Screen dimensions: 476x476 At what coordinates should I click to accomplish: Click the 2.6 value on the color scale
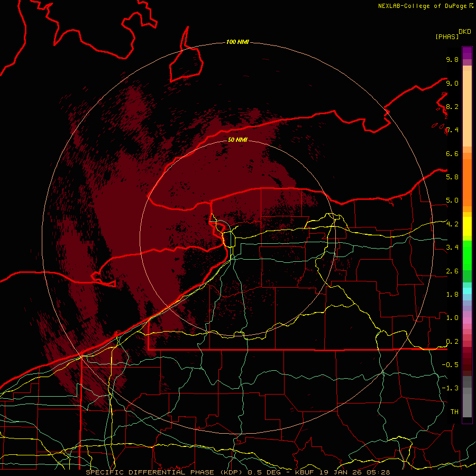(x=452, y=271)
